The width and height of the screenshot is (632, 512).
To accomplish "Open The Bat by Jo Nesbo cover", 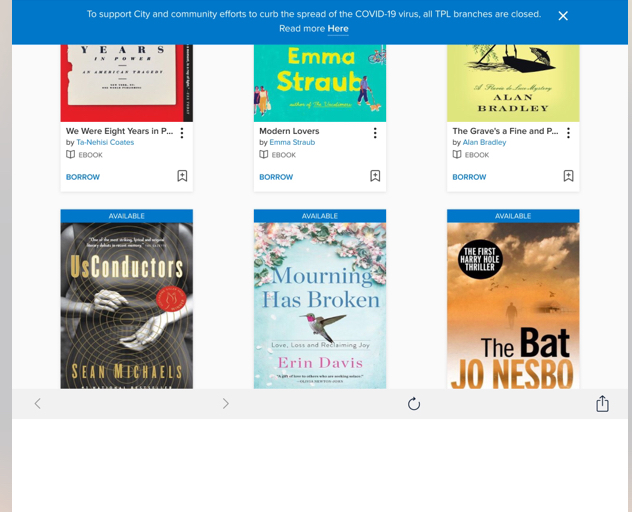I will 513,306.
